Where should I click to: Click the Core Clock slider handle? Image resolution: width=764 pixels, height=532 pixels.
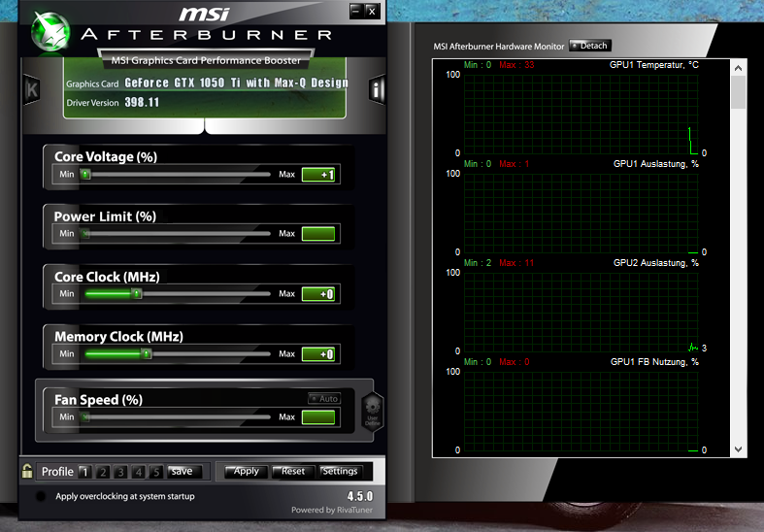pos(137,293)
